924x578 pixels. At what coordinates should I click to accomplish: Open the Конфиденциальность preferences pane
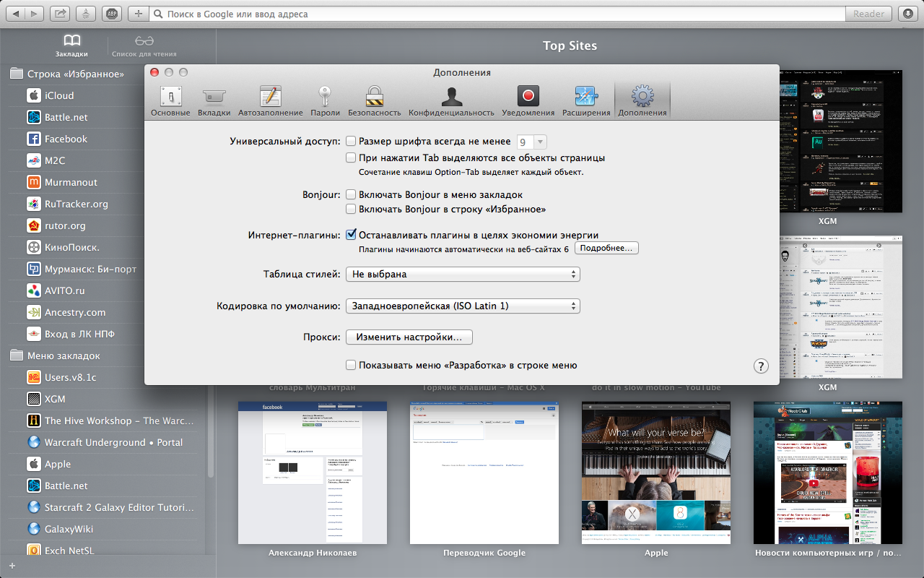coord(451,100)
